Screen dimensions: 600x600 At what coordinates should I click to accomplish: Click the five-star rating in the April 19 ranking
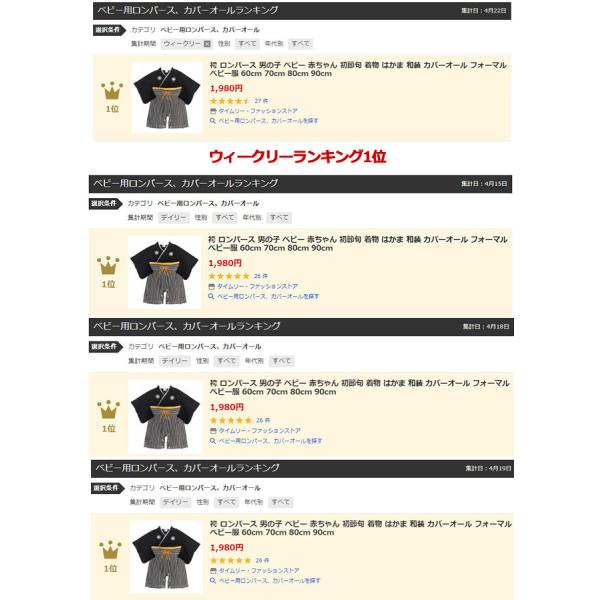(x=230, y=561)
